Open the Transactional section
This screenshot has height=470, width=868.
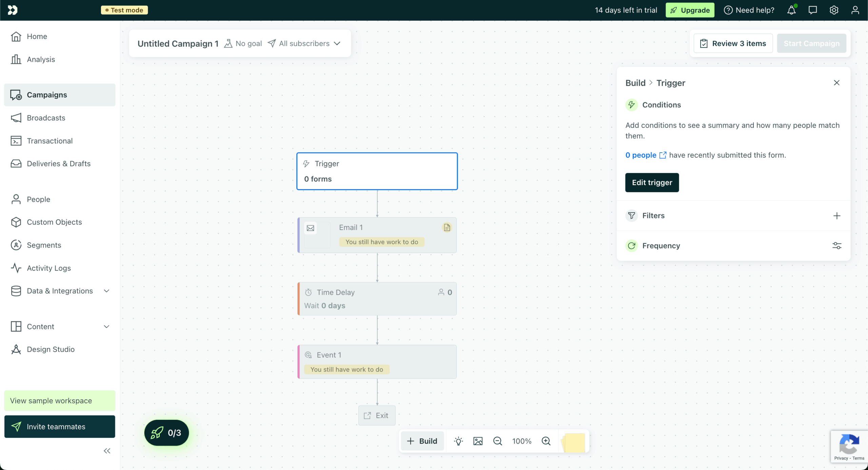(x=50, y=141)
